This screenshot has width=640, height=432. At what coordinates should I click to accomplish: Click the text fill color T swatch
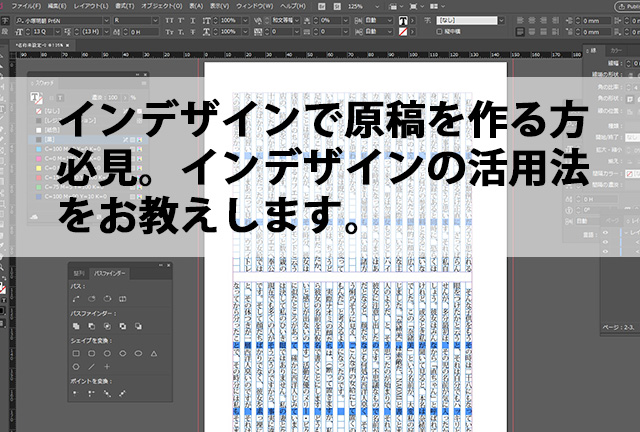click(403, 20)
